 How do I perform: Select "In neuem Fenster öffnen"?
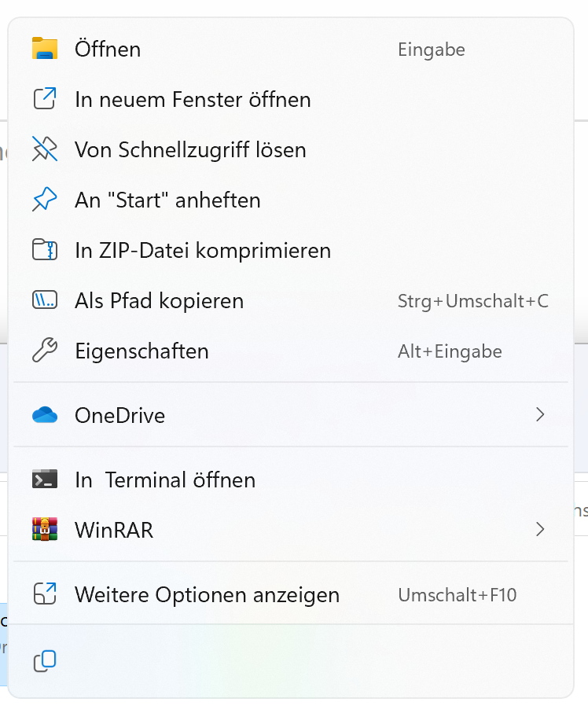[x=193, y=100]
